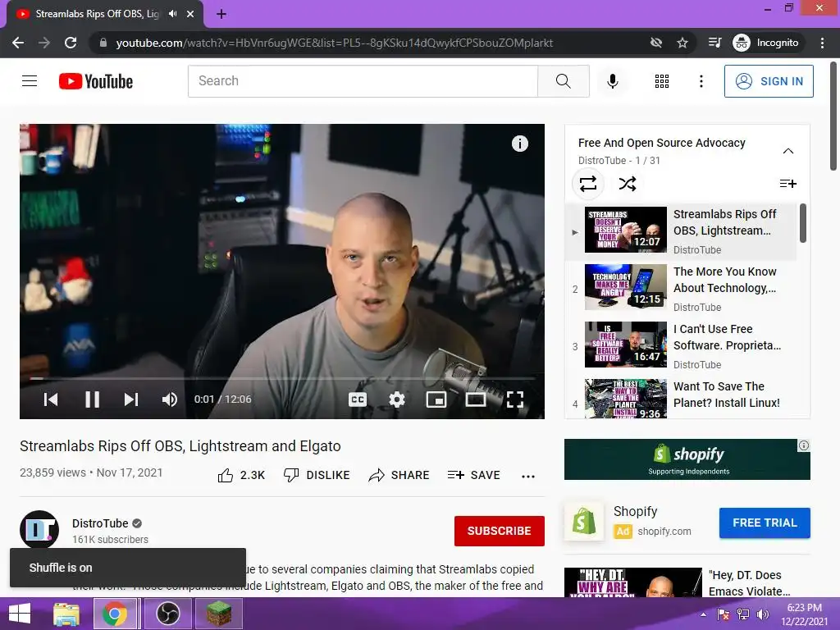Click the ad info icon on Shopify banner
This screenshot has height=630, width=840.
[804, 445]
